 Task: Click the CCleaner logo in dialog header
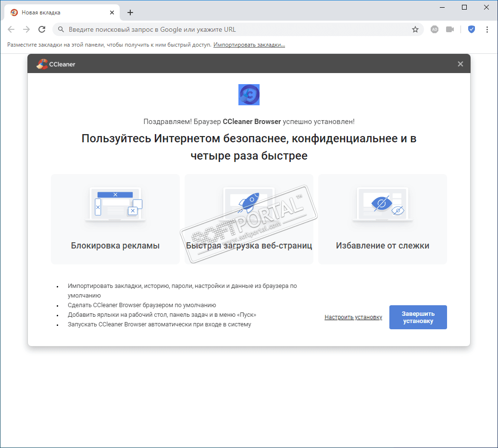[x=56, y=64]
